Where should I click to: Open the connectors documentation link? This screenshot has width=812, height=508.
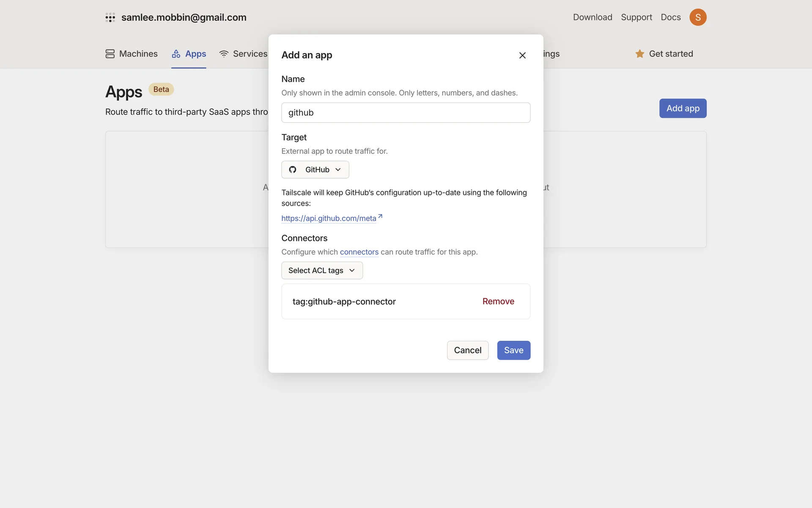pyautogui.click(x=359, y=252)
